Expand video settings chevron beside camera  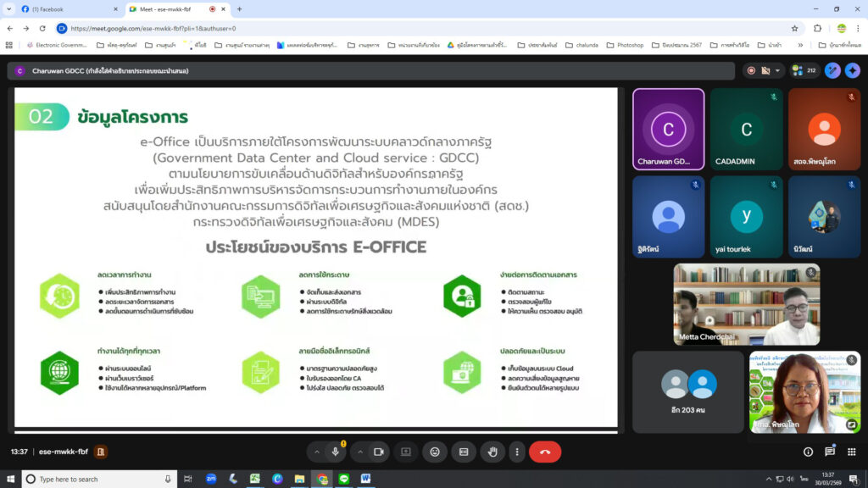(359, 452)
